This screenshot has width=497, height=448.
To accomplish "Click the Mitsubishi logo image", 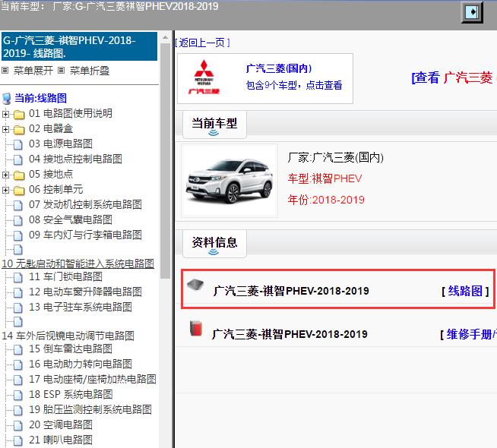I will point(204,77).
